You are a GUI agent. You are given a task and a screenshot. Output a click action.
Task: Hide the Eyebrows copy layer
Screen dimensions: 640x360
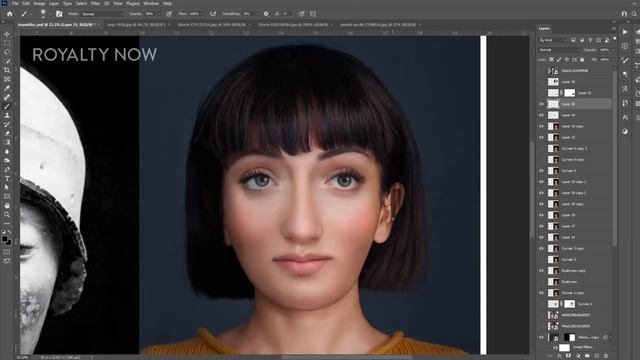(541, 271)
